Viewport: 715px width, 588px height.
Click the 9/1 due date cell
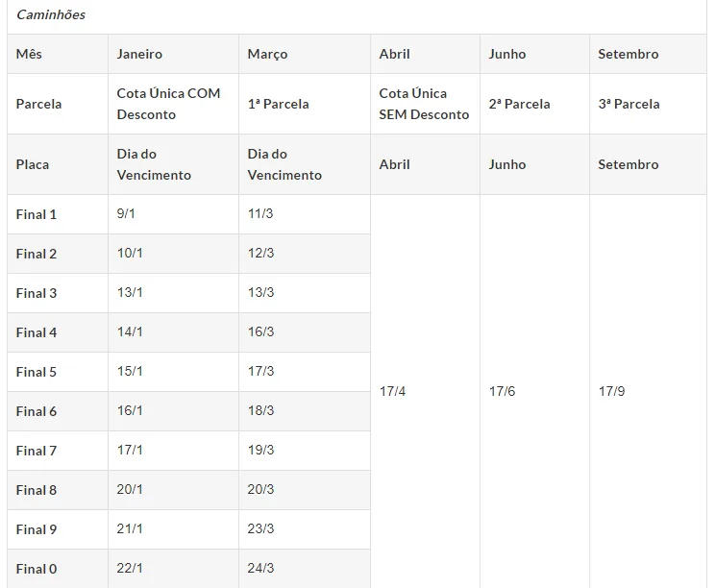[126, 213]
